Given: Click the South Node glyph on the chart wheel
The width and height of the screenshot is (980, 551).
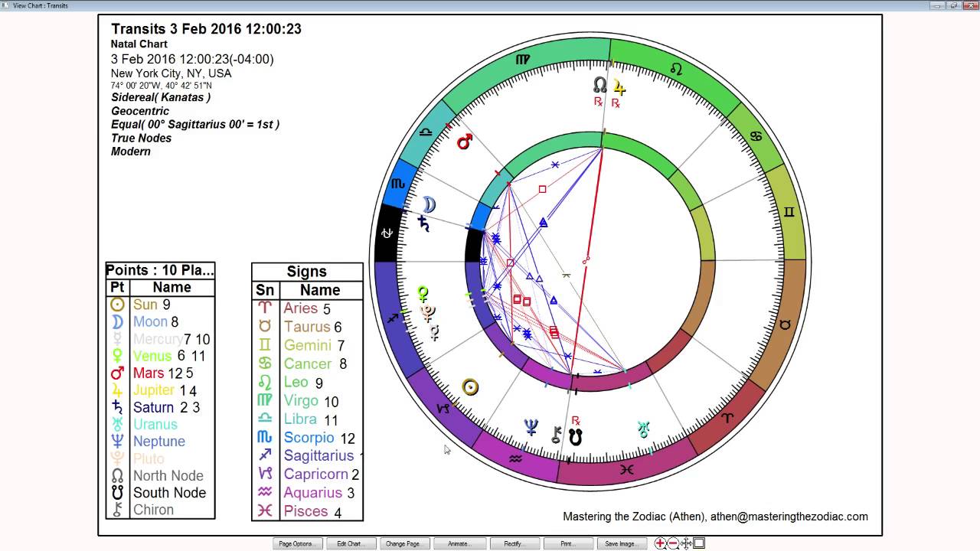Looking at the screenshot, I should point(575,438).
